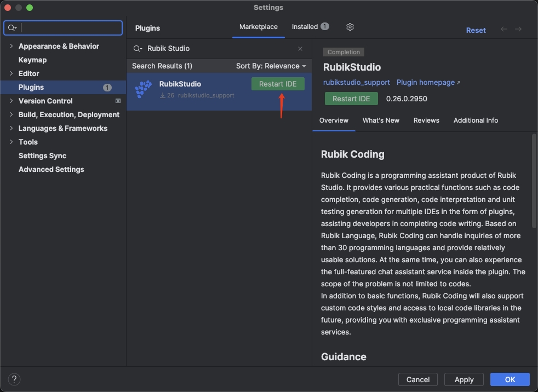Click the Completion category tag
The image size is (538, 392).
coord(344,52)
